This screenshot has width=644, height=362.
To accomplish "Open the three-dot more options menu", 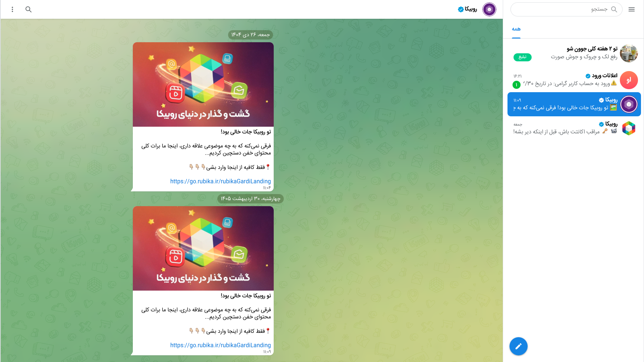I will [12, 9].
